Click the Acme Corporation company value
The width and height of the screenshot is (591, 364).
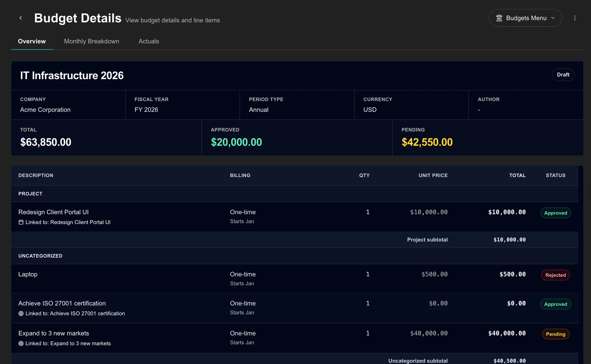pyautogui.click(x=45, y=110)
